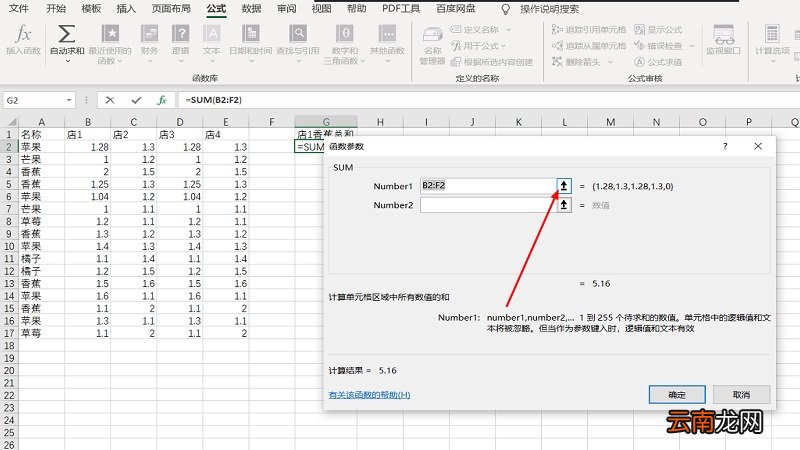The height and width of the screenshot is (450, 800).
Task: Switch to the Home (开始) tab
Action: pyautogui.click(x=56, y=9)
